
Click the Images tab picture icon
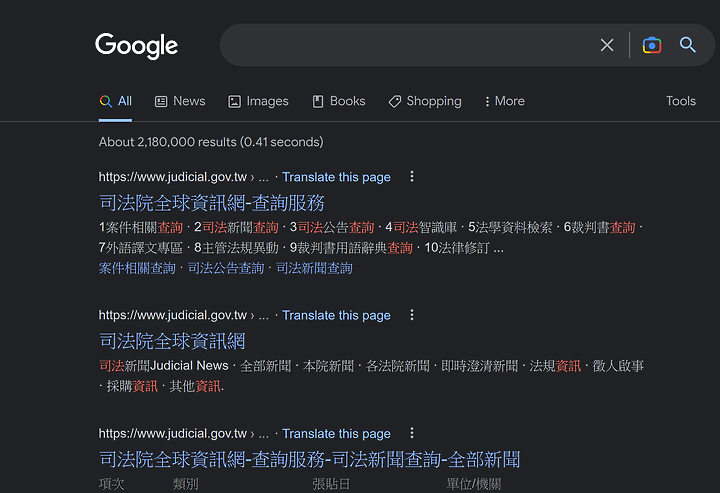[x=234, y=101]
